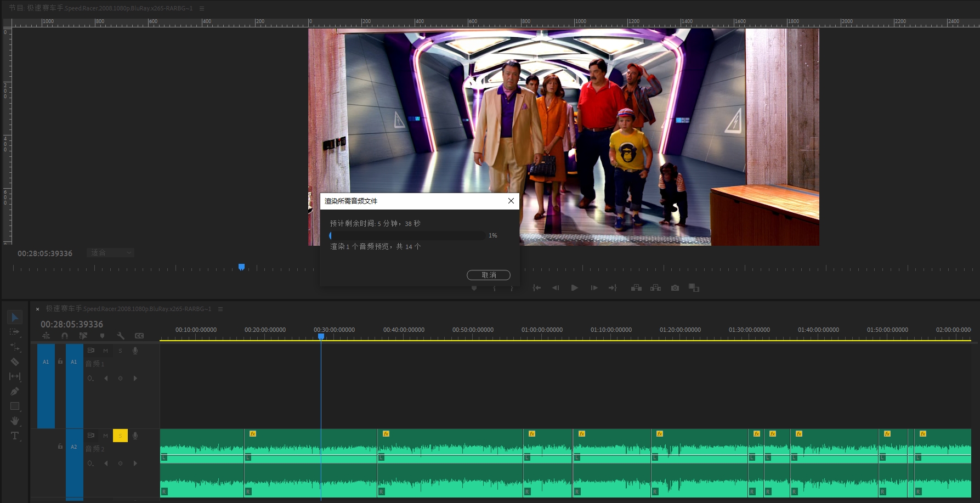Cancel the audio rendering with 取消
Viewport: 980px width, 503px height.
(488, 275)
